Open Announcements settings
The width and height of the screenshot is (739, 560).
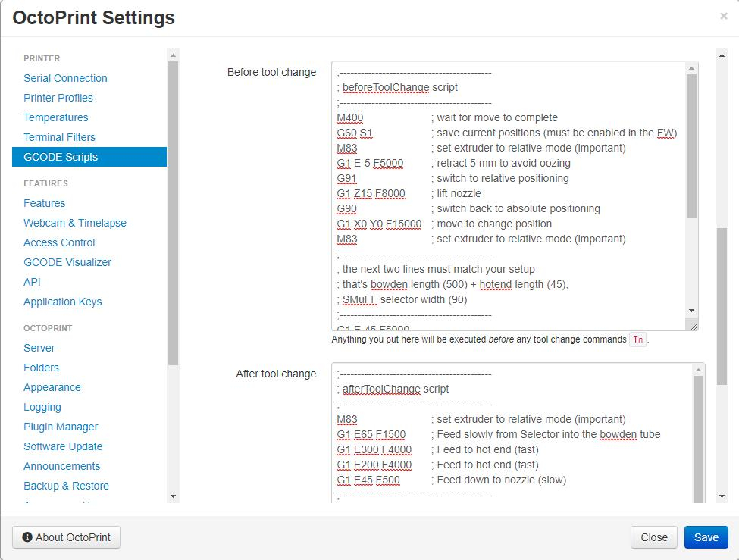pos(61,466)
